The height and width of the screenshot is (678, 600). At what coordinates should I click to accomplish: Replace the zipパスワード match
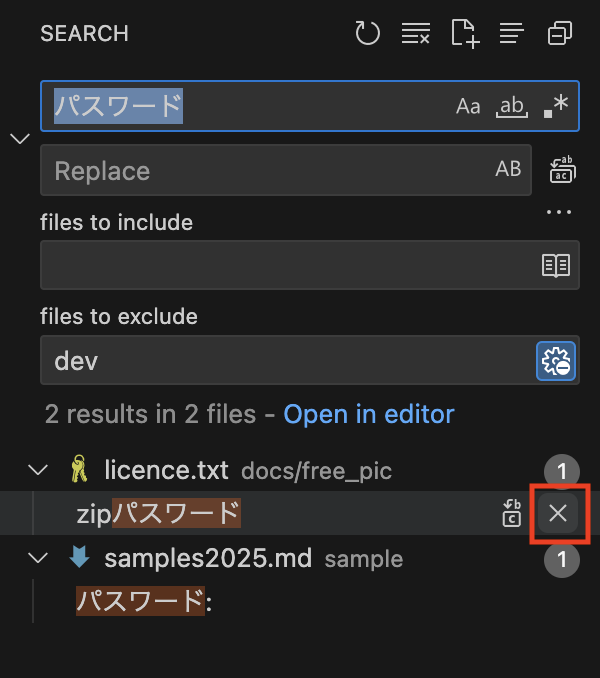point(512,513)
